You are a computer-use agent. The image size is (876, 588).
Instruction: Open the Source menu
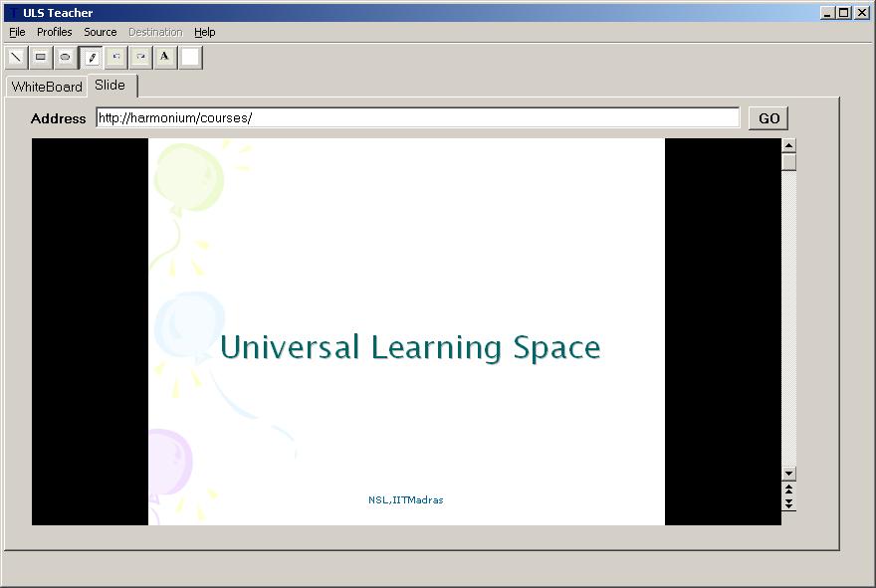click(101, 32)
